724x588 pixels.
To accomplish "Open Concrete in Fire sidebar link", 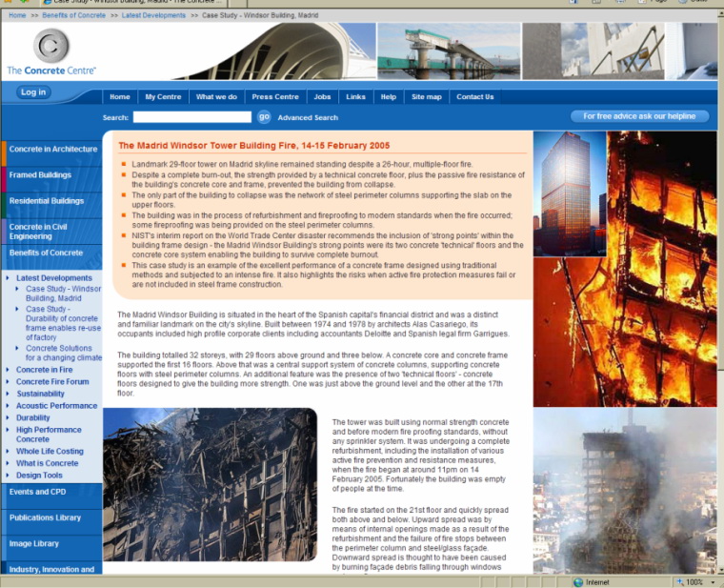I will pyautogui.click(x=45, y=370).
